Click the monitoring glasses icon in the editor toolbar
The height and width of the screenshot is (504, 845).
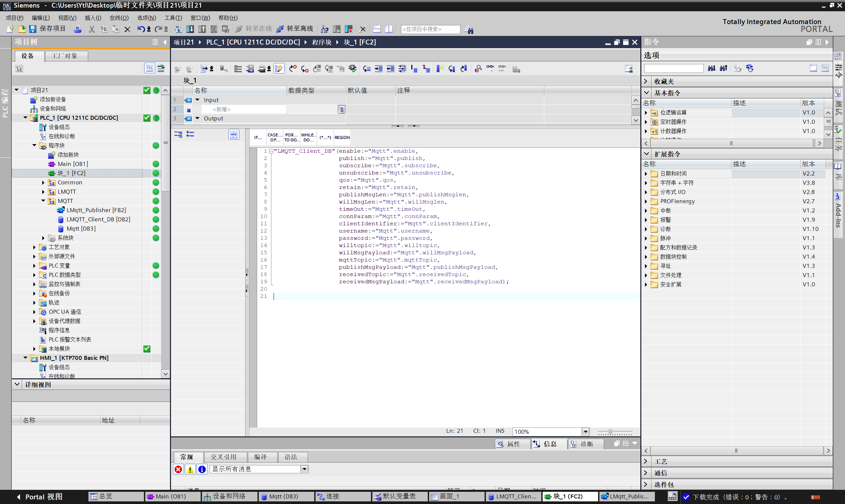click(x=490, y=68)
